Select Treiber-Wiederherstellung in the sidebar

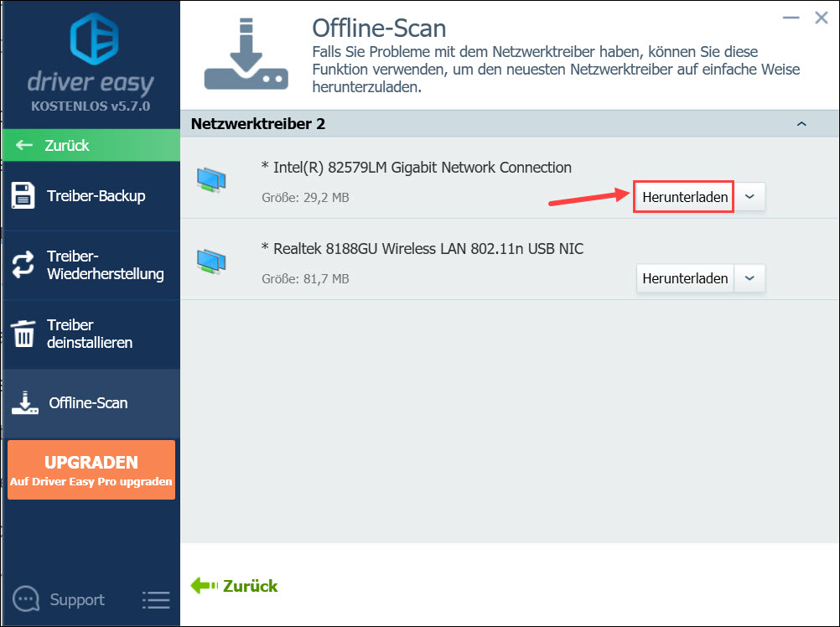(91, 265)
